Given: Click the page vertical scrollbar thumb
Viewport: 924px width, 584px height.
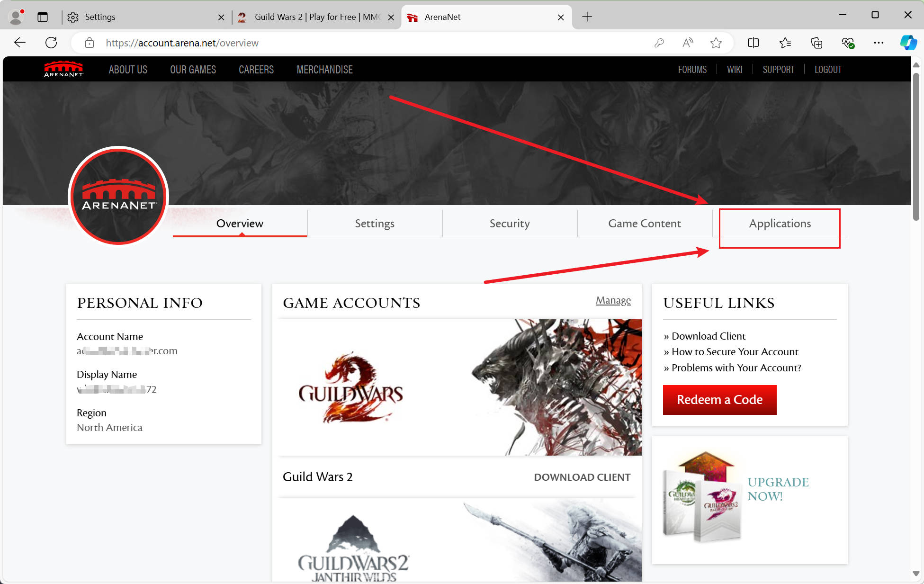Looking at the screenshot, I should coord(916,146).
